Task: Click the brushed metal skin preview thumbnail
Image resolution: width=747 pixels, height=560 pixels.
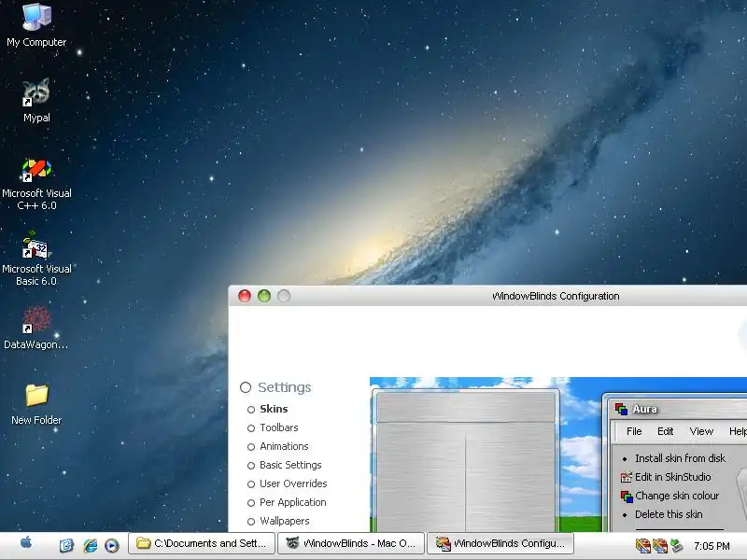Action: [x=465, y=461]
